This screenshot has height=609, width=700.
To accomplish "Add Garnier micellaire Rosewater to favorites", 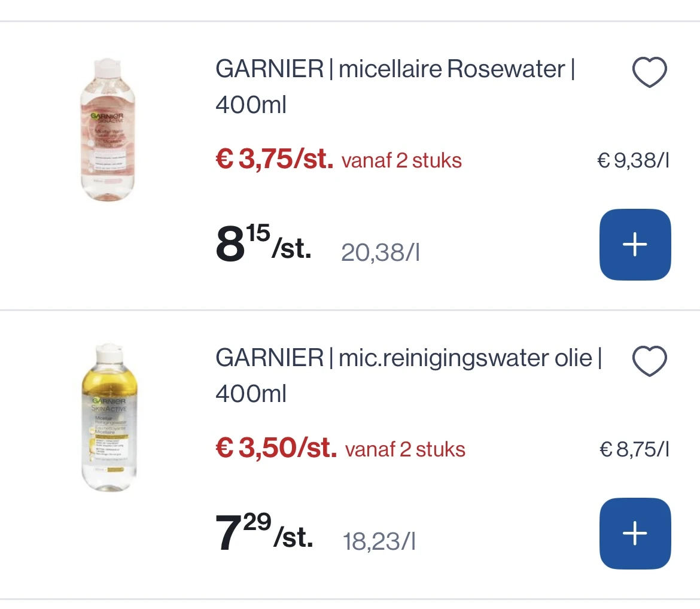I will point(649,74).
